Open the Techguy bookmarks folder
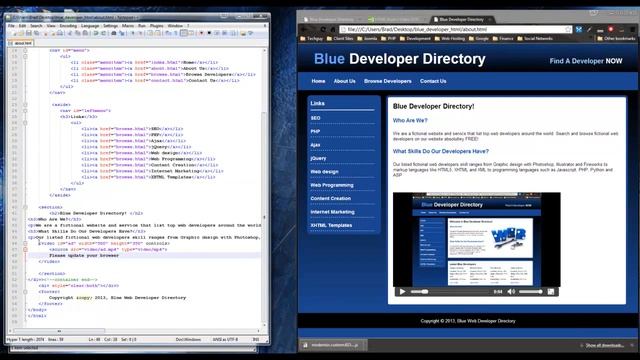The height and width of the screenshot is (360, 640). (311, 39)
